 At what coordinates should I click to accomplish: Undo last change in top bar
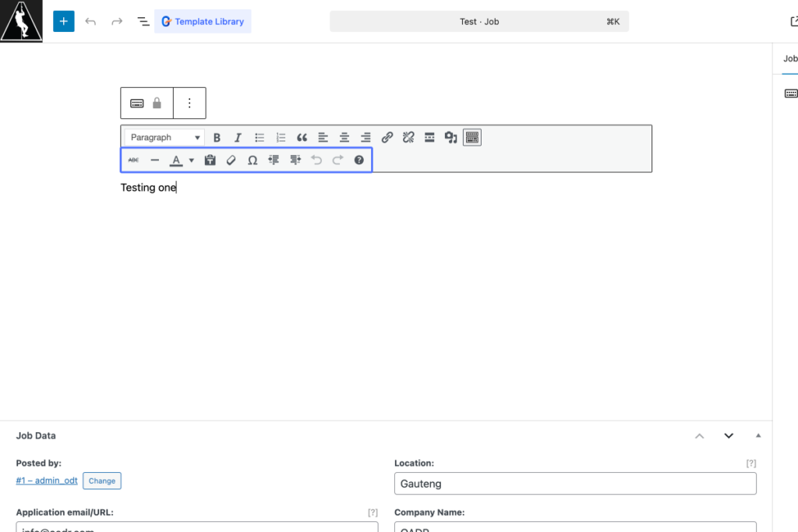point(90,21)
